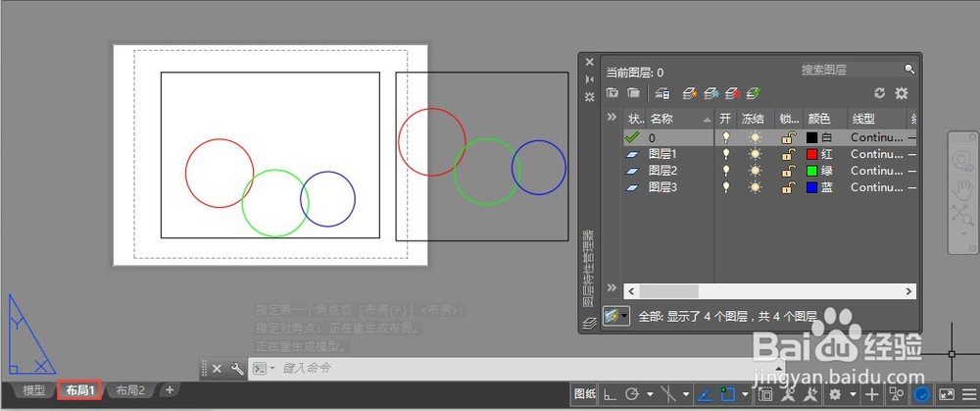Lock layer 0 with padlock icon
The image size is (980, 411).
(x=789, y=137)
